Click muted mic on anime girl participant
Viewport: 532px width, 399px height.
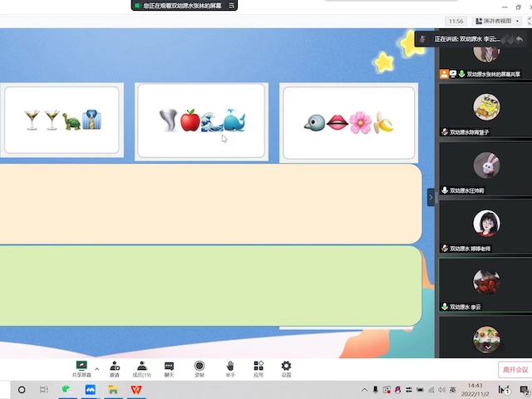tap(445, 249)
